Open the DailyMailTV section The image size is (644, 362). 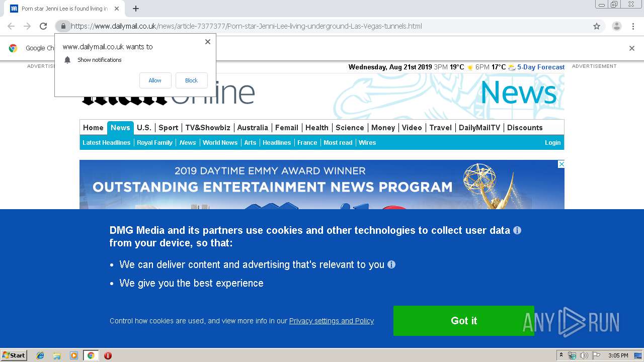(479, 128)
